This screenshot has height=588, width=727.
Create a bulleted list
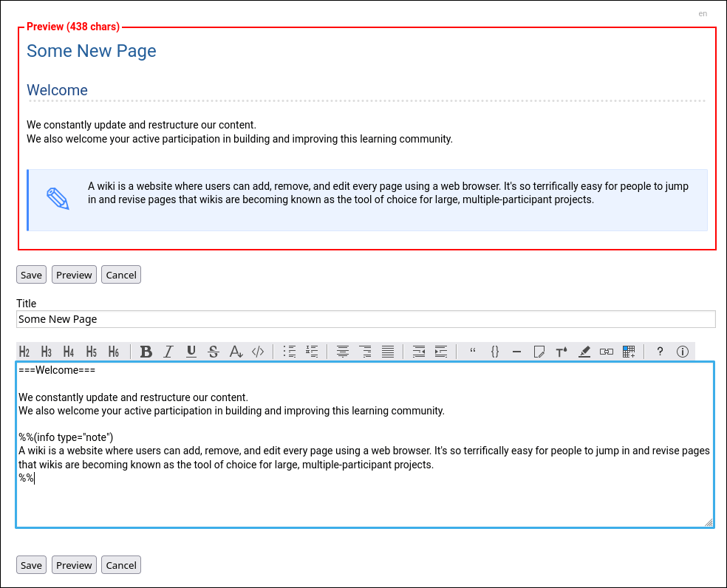pyautogui.click(x=290, y=352)
